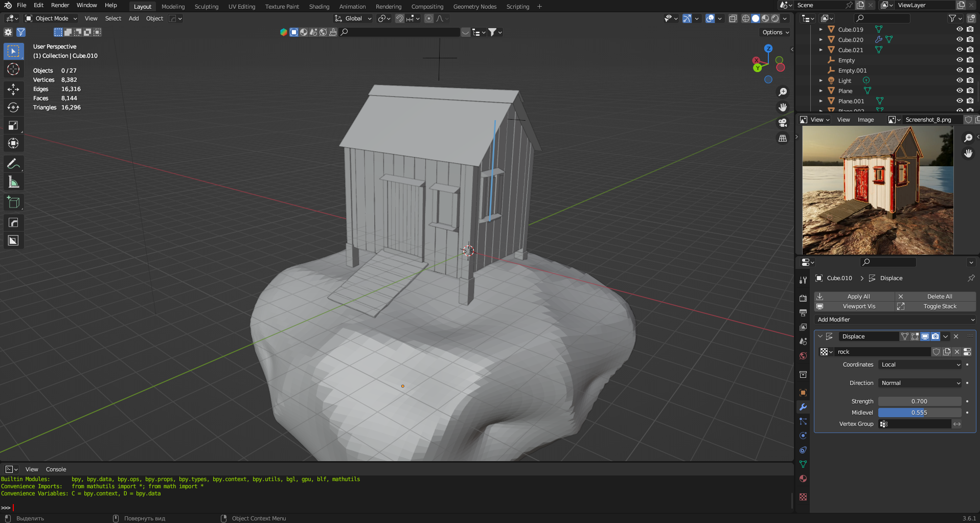The width and height of the screenshot is (980, 523).
Task: Hide Cube.019 in viewport with eye icon
Action: 960,29
